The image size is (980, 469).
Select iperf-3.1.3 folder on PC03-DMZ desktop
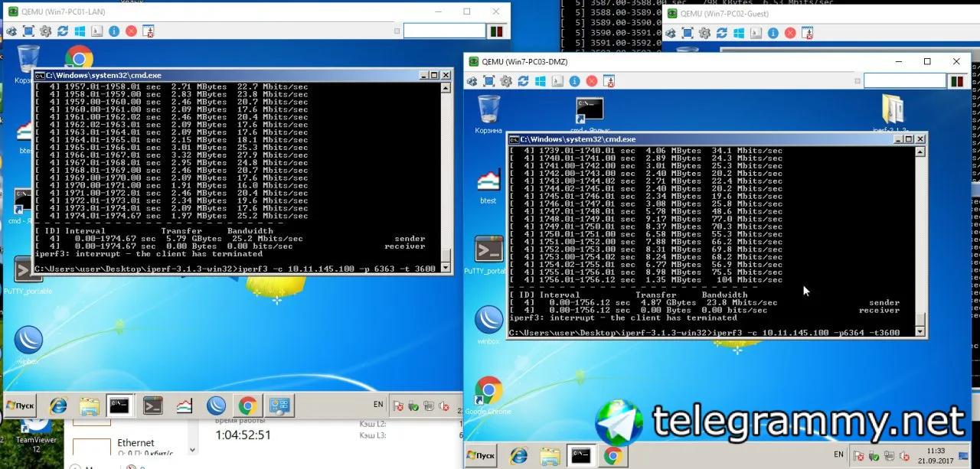pyautogui.click(x=892, y=113)
